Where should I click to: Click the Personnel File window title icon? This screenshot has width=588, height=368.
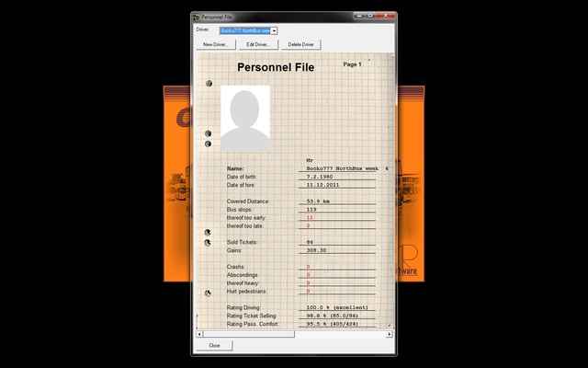pos(197,17)
